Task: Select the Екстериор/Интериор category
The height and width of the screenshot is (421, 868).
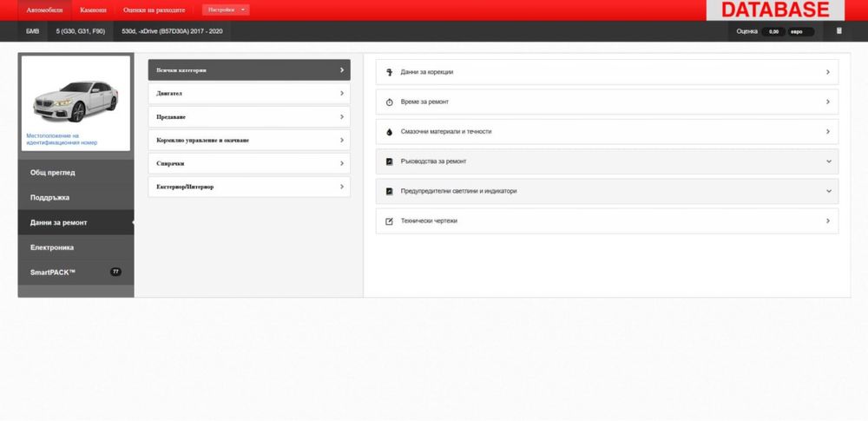Action: tap(249, 187)
